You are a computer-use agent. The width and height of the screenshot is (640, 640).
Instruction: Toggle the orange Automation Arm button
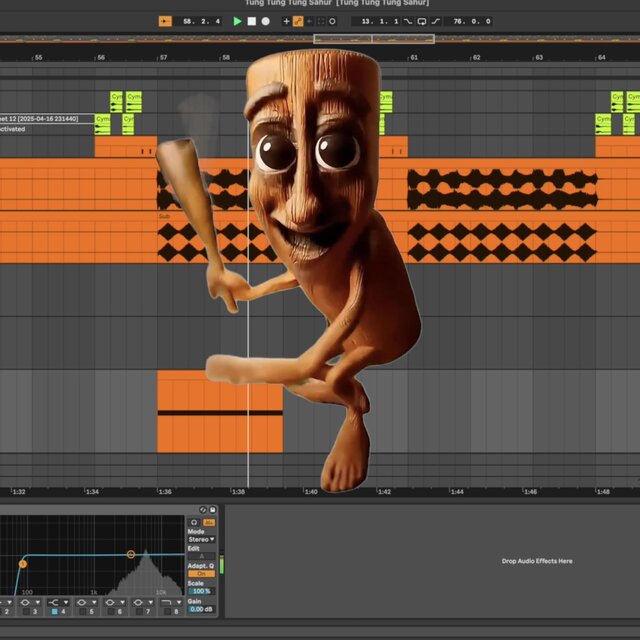coord(298,21)
